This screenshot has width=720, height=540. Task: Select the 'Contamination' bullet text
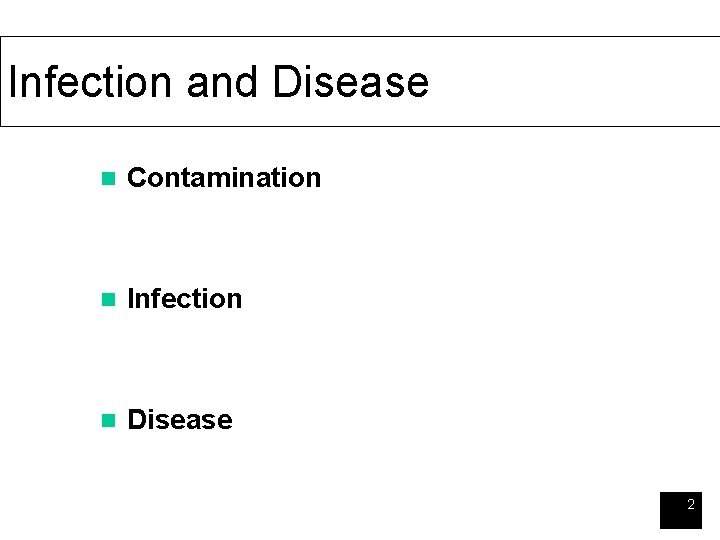224,178
